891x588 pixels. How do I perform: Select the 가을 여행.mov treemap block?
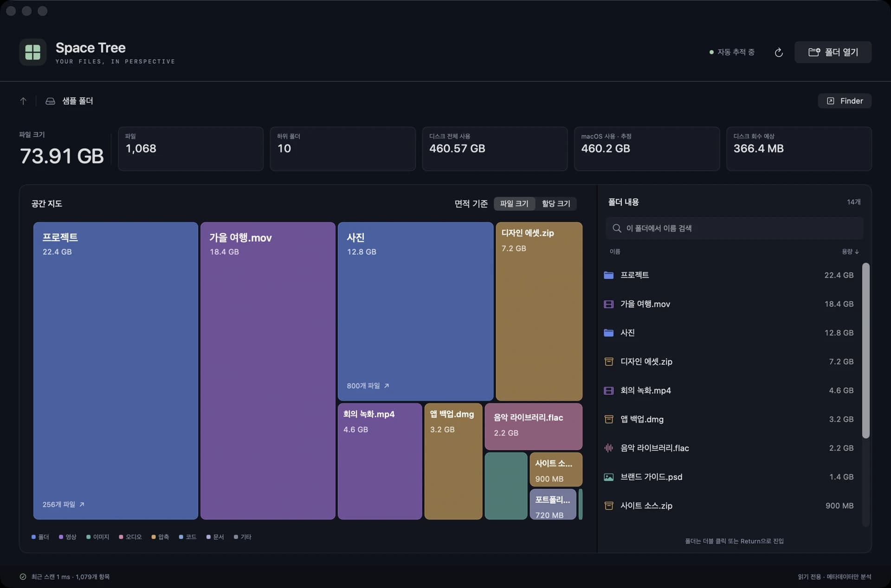point(268,371)
